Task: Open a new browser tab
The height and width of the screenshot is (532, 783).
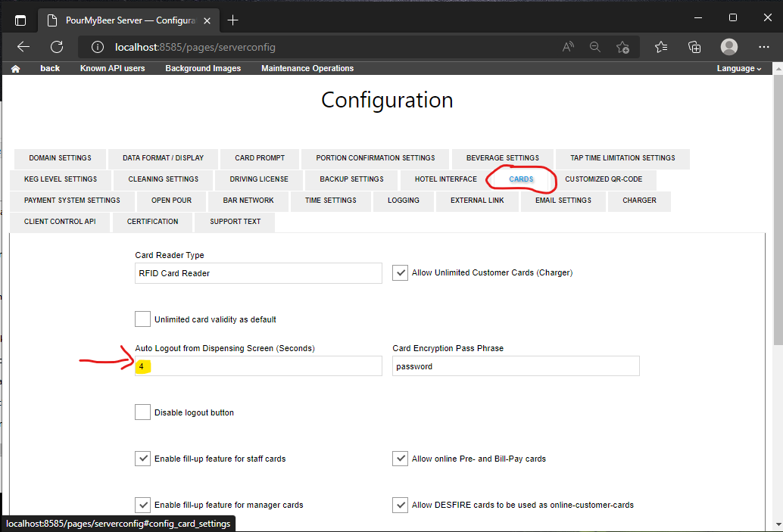Action: pyautogui.click(x=232, y=20)
